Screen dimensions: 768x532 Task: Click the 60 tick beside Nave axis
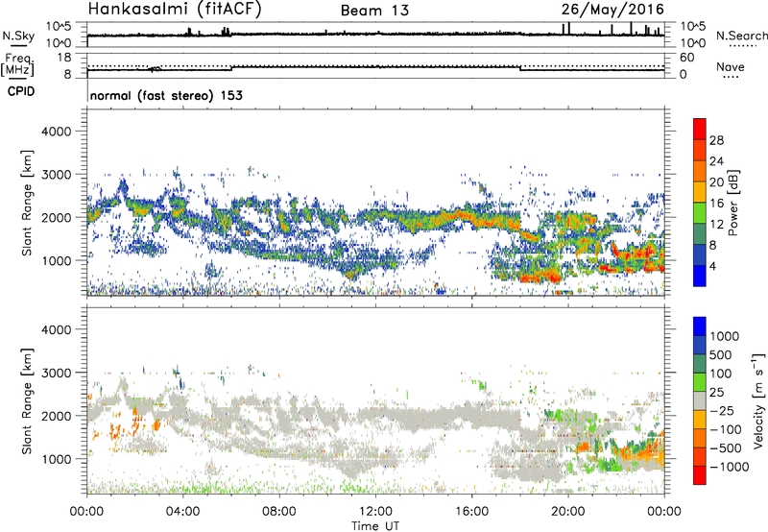click(686, 58)
